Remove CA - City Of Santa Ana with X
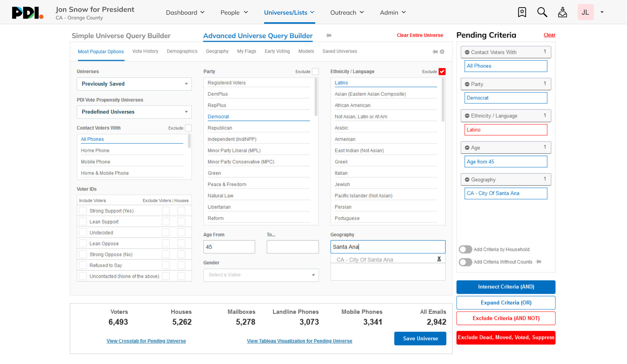627x364 pixels. point(439,259)
